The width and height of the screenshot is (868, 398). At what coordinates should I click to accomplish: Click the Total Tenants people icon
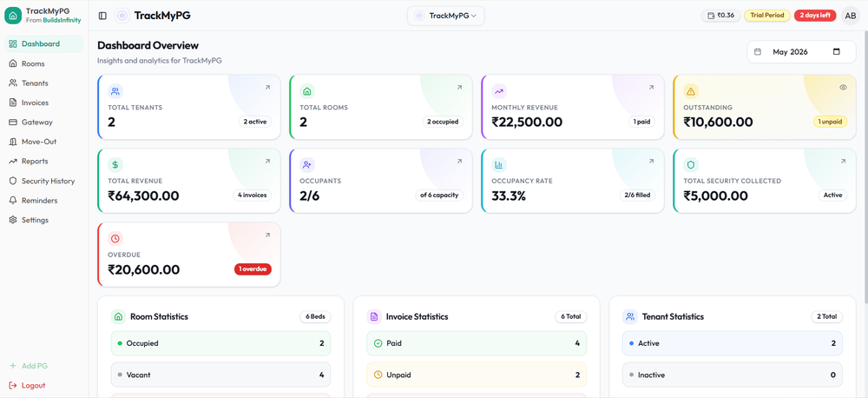click(x=115, y=91)
